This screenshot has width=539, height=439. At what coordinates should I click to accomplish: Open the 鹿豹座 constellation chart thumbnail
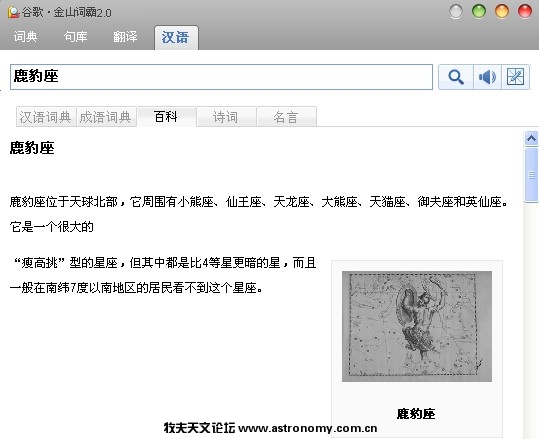pos(417,326)
